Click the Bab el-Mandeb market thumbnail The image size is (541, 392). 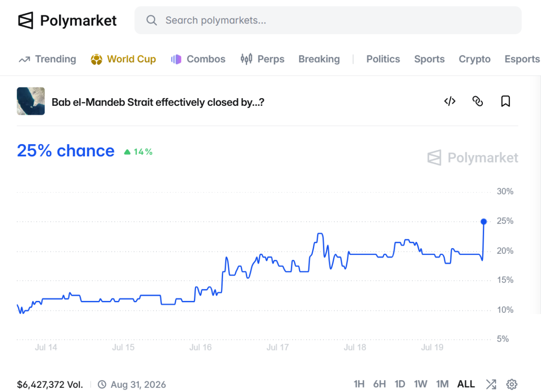point(31,101)
